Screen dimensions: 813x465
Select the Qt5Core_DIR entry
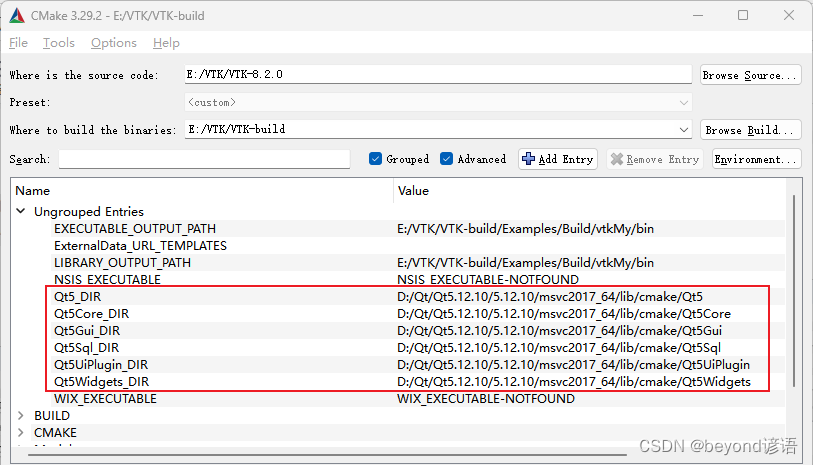(91, 314)
